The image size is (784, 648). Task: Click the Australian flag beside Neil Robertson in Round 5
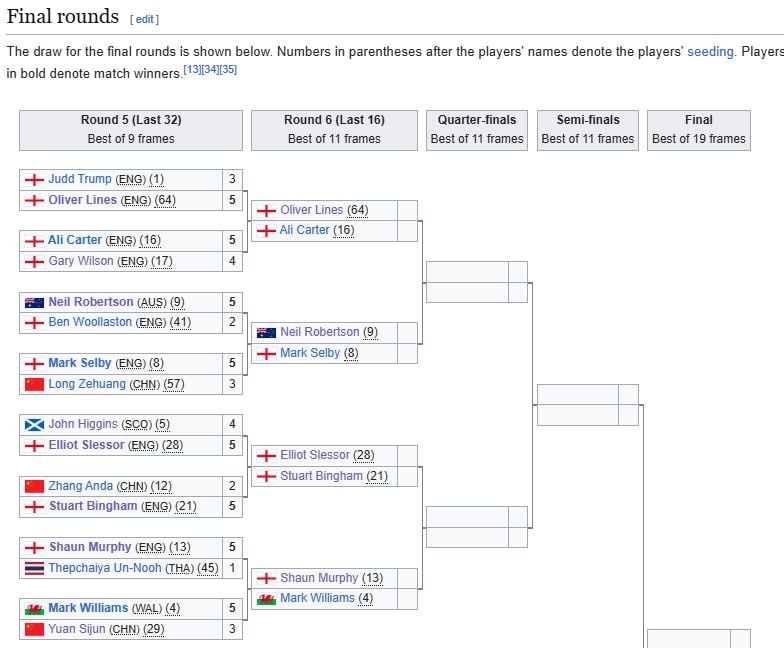pos(34,302)
